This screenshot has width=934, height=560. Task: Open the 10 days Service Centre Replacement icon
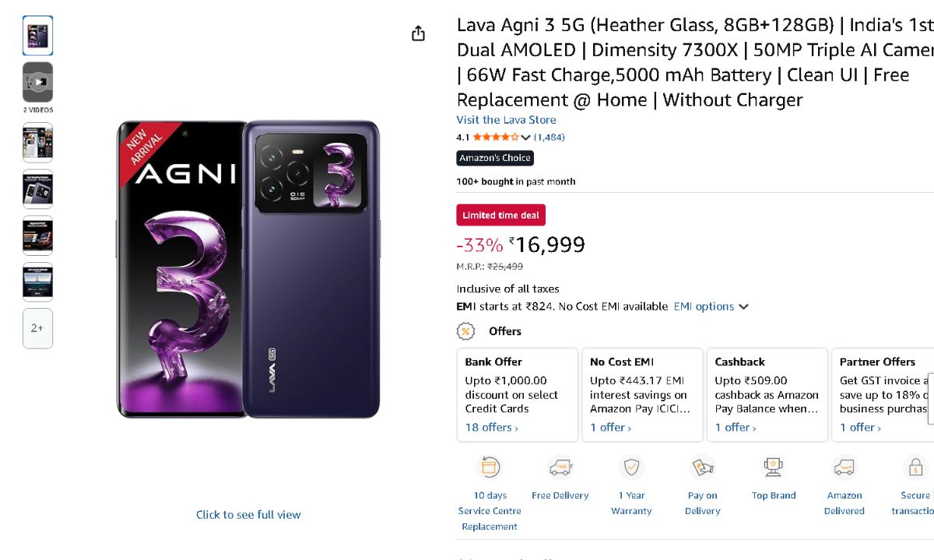click(x=490, y=467)
